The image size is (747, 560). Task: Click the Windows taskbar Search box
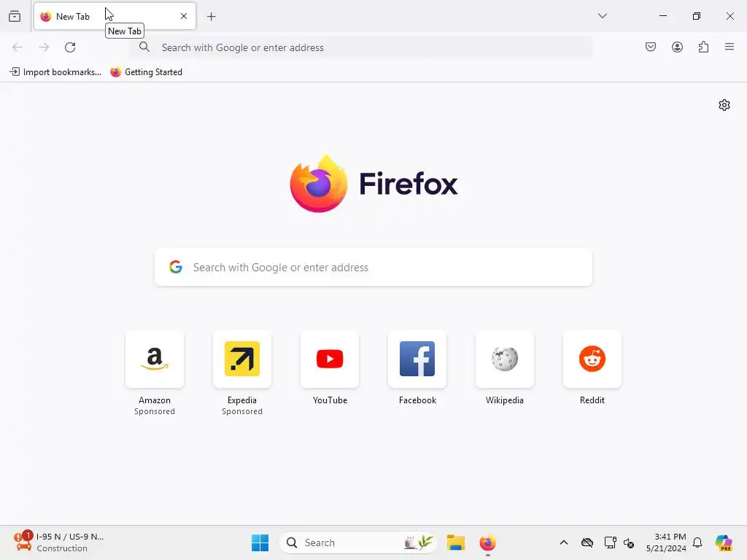pyautogui.click(x=357, y=542)
